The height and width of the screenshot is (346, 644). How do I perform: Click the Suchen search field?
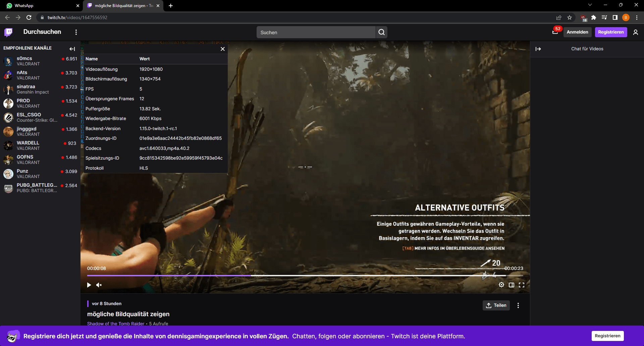point(316,32)
